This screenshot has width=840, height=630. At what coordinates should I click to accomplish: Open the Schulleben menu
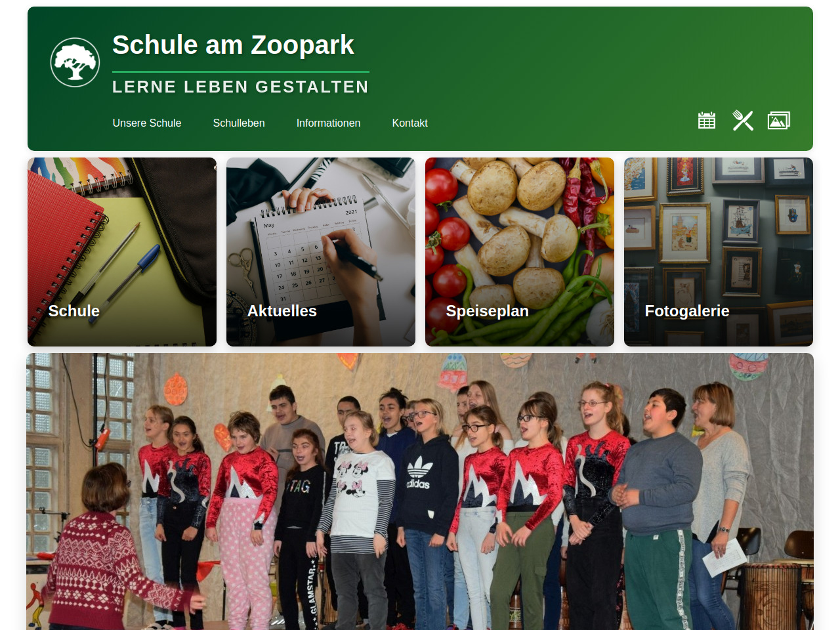239,123
